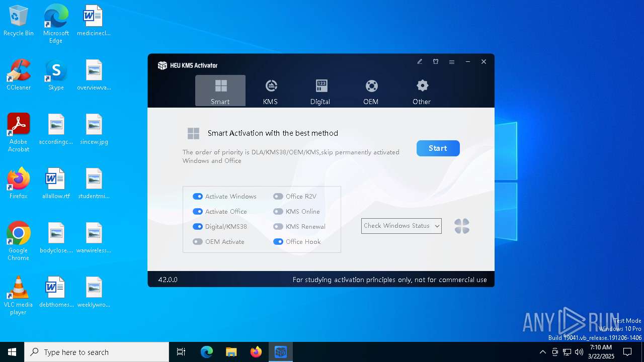Open Microsoft Edge from the taskbar
This screenshot has width=644, height=362.
pyautogui.click(x=207, y=352)
